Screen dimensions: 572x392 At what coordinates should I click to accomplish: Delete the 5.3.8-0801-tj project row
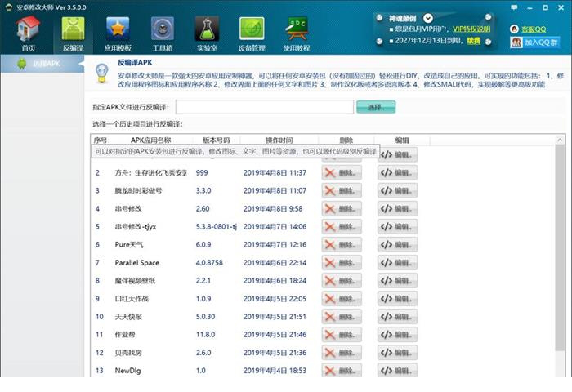pos(342,226)
